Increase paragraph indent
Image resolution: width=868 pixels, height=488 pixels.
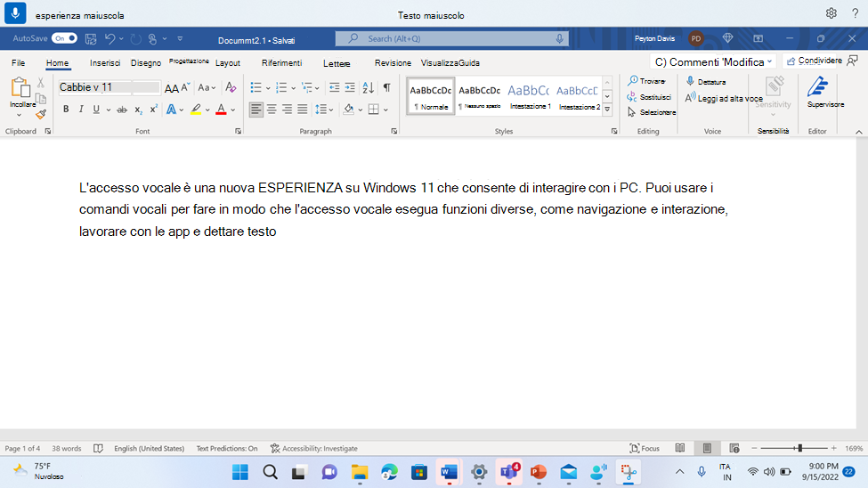[350, 87]
